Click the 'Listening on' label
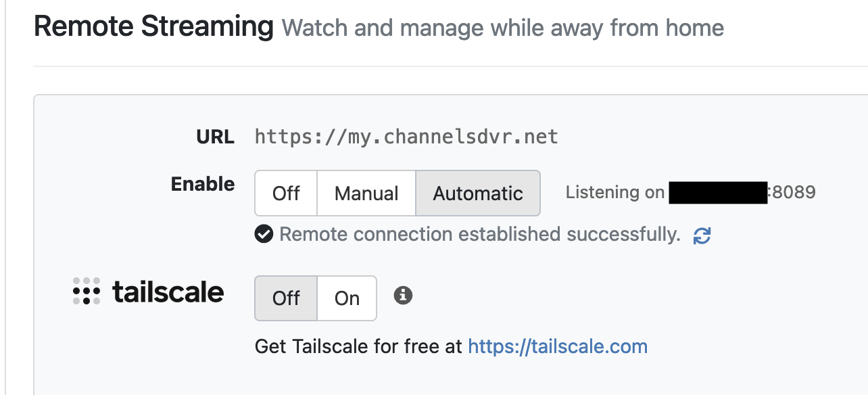Image resolution: width=868 pixels, height=395 pixels. [614, 193]
